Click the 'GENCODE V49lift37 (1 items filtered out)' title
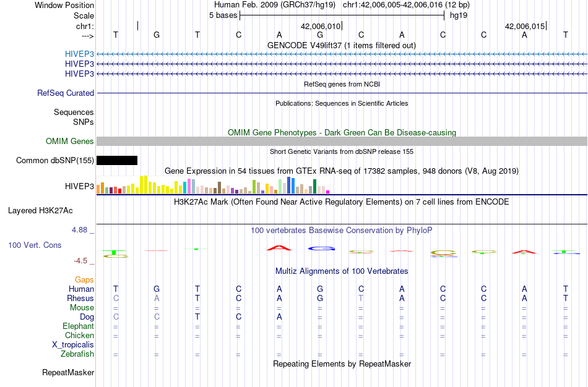 click(x=342, y=45)
